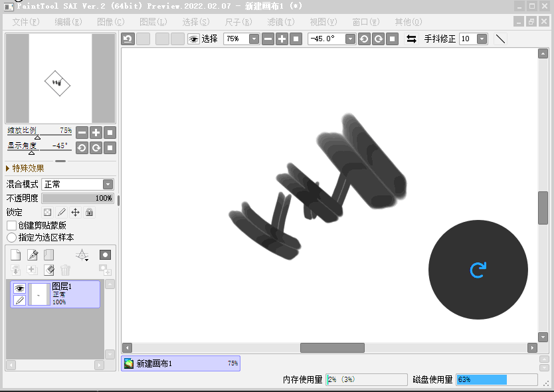This screenshot has height=392, width=554.
Task: Toggle the lock all padlock icon
Action: tap(90, 212)
